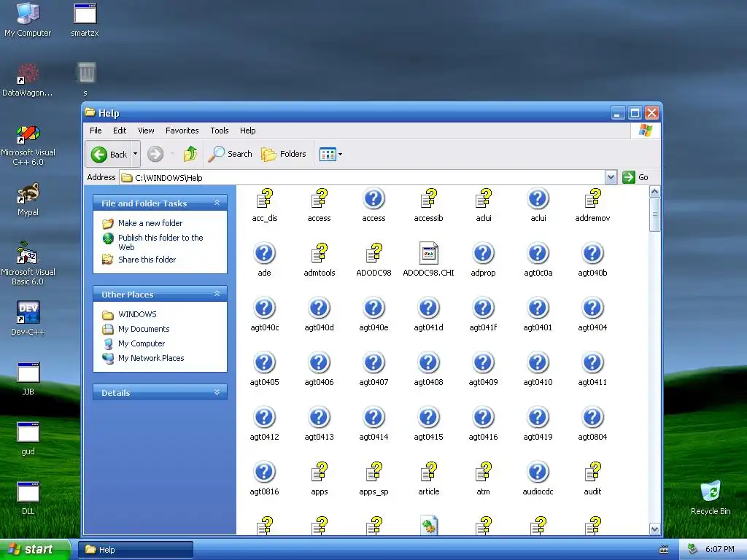Open the Help menu in menu bar
This screenshot has width=747, height=560.
[248, 131]
